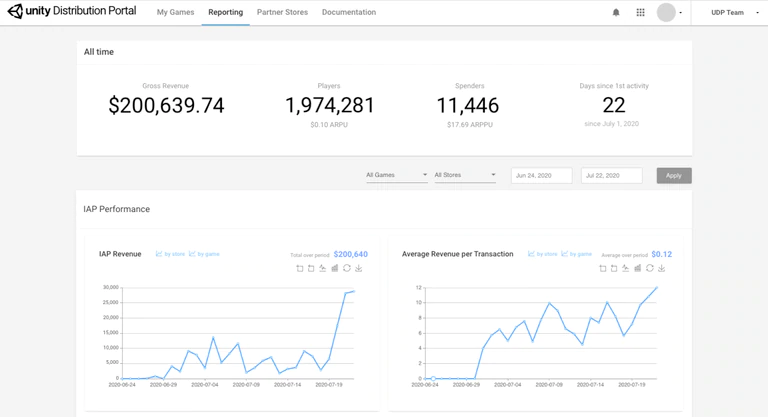
Task: Switch Average Revenue chart to line view
Action: pyautogui.click(x=625, y=268)
